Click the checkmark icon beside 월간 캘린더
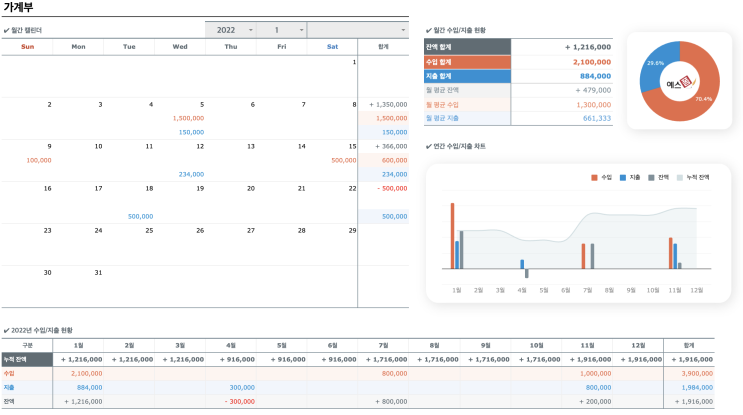The height and width of the screenshot is (415, 743). tap(6, 31)
